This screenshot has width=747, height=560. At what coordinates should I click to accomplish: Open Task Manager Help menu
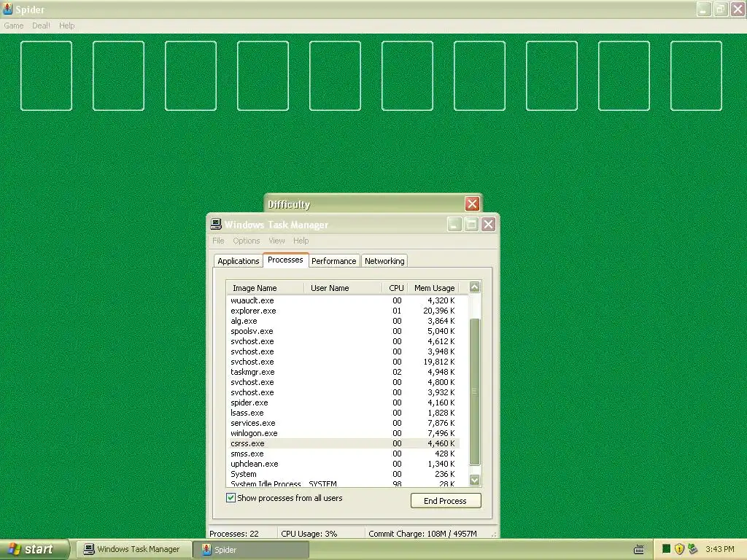[x=301, y=241]
